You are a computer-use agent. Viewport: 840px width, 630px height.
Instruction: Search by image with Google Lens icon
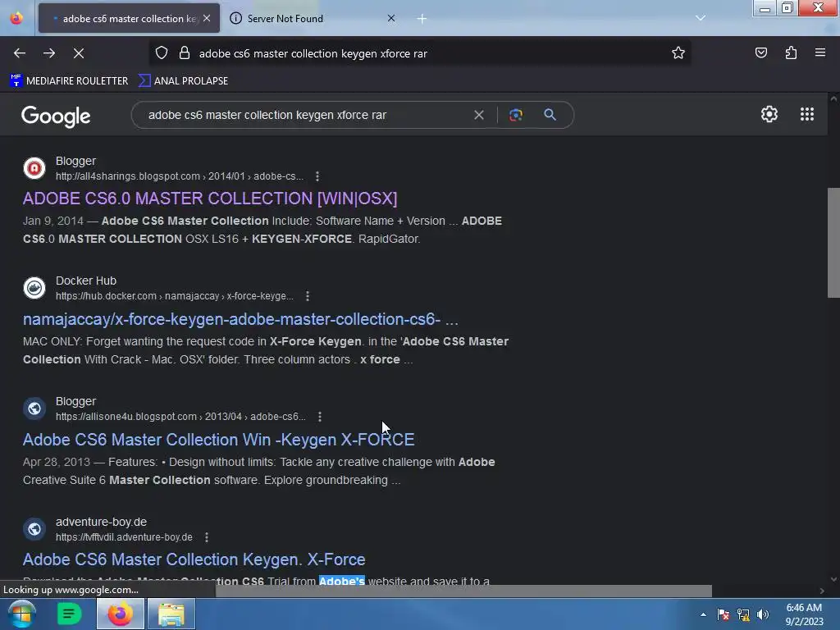[515, 115]
